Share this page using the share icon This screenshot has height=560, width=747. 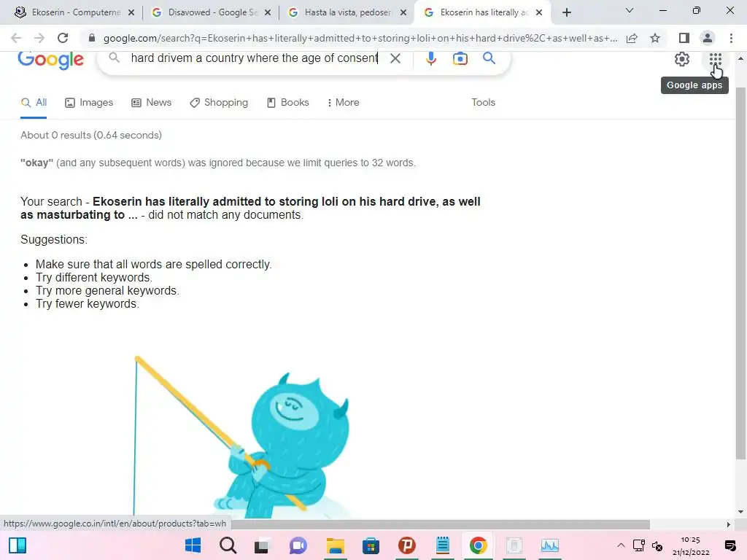(632, 38)
